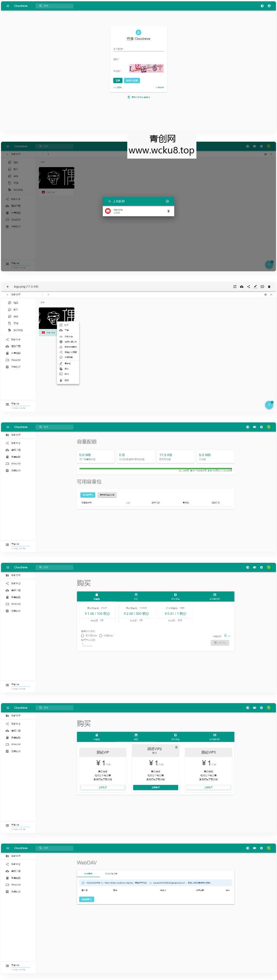The height and width of the screenshot is (980, 277).
Task: Open 离线下载 in the context menu page sidebar
Action: (x=16, y=346)
